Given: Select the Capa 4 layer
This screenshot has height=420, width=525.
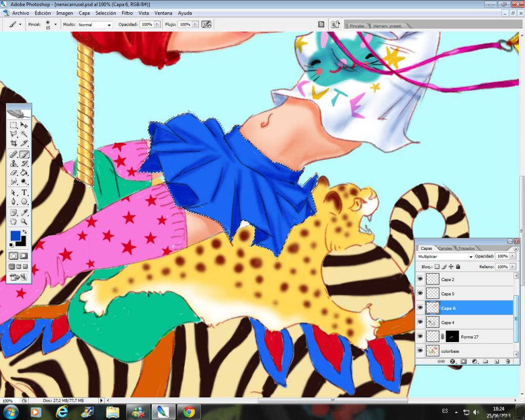Looking at the screenshot, I should click(x=469, y=323).
